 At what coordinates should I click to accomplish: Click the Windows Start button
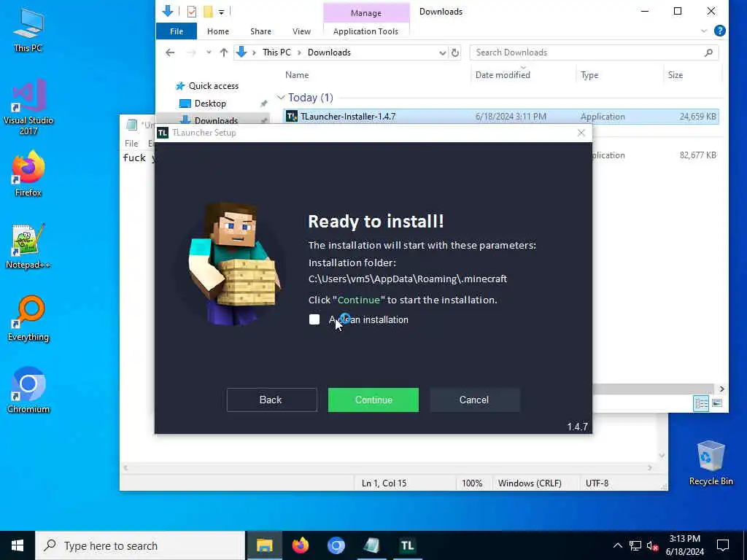click(x=18, y=545)
